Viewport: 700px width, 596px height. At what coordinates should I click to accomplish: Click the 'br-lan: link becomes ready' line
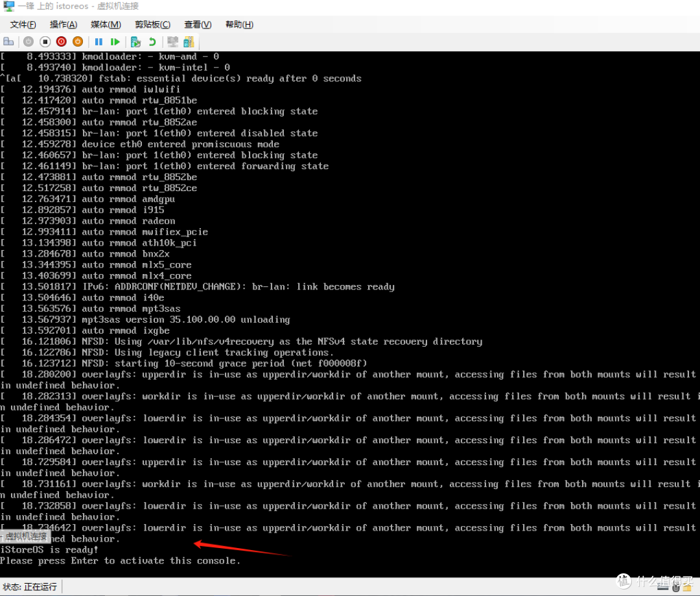click(197, 286)
